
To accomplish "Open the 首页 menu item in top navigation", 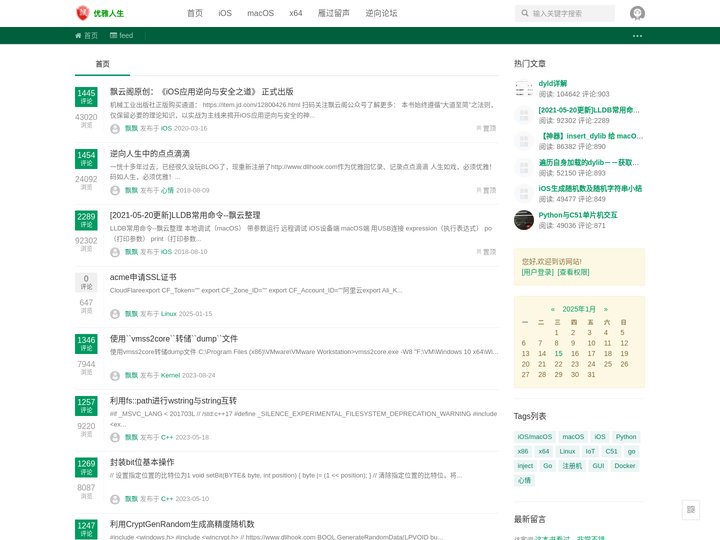I will [195, 13].
